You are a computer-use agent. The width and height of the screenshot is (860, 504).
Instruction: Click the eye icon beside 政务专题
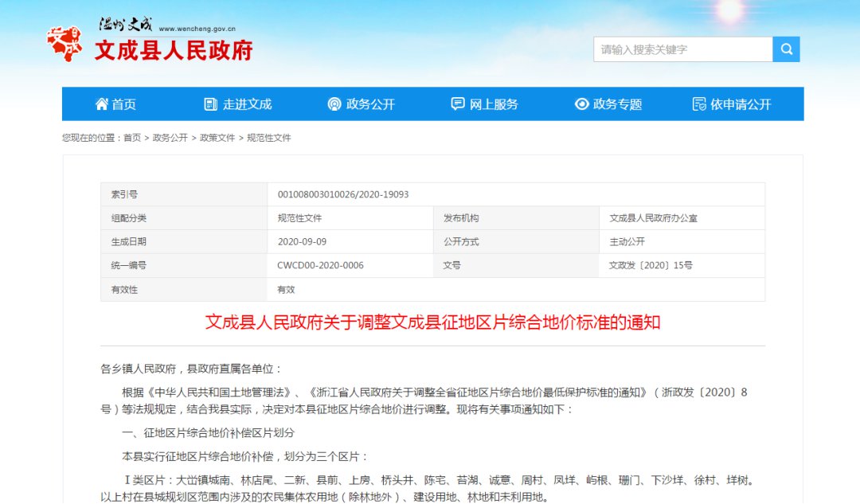[x=581, y=104]
